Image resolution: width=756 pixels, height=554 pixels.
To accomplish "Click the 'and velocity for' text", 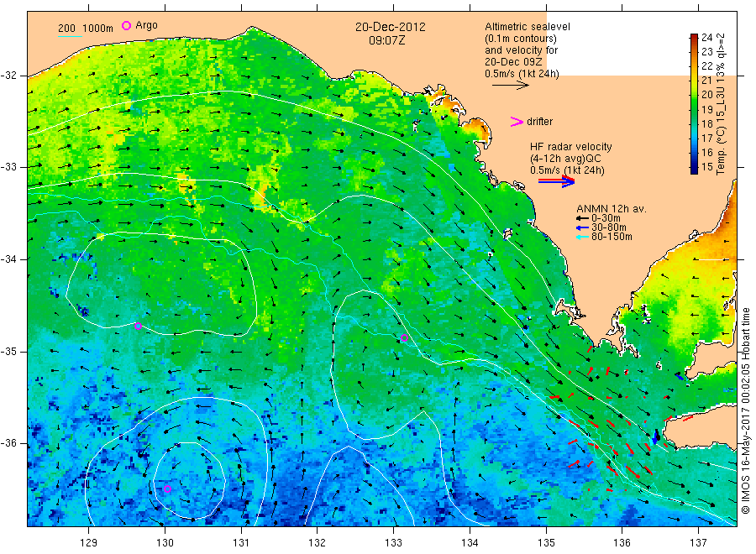I will pyautogui.click(x=521, y=50).
